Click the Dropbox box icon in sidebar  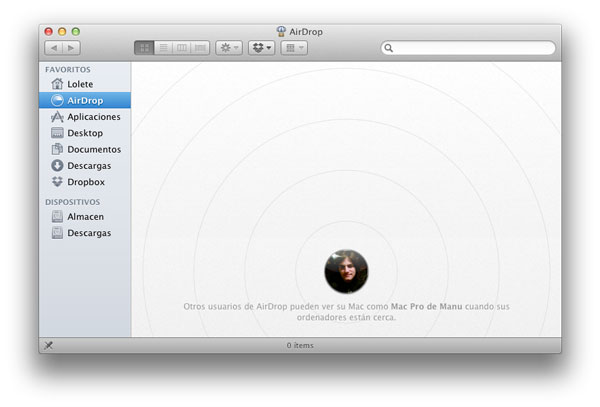(x=57, y=182)
